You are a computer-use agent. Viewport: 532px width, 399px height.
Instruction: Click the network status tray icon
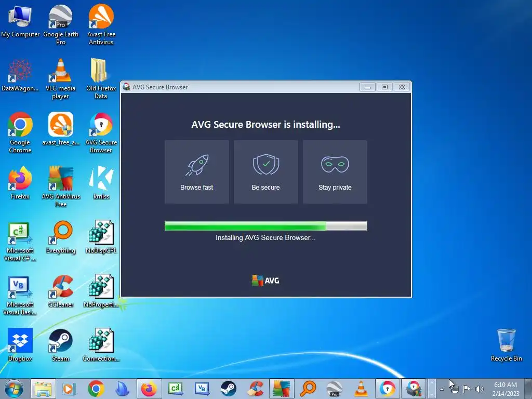click(x=455, y=389)
